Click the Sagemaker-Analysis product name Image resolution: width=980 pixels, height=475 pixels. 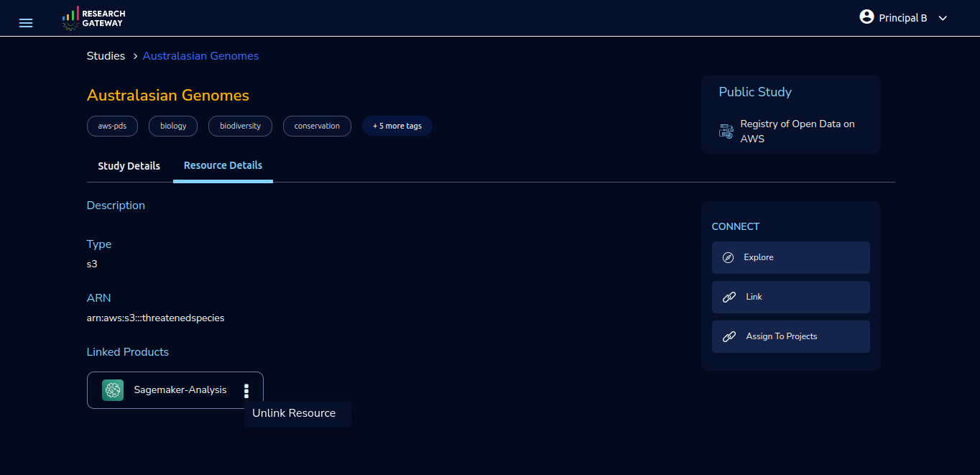pyautogui.click(x=180, y=390)
